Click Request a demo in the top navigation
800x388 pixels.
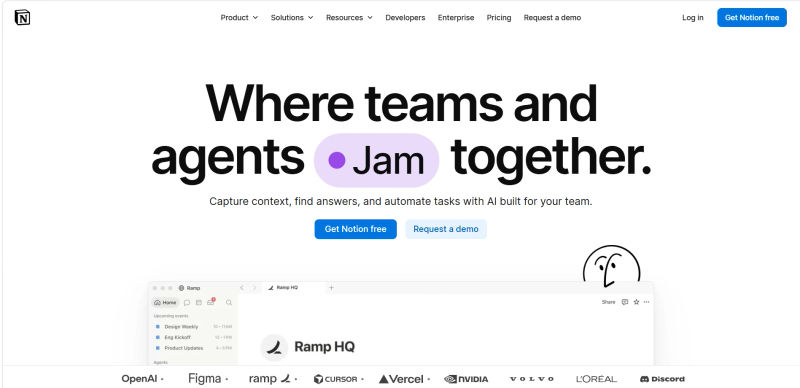552,17
